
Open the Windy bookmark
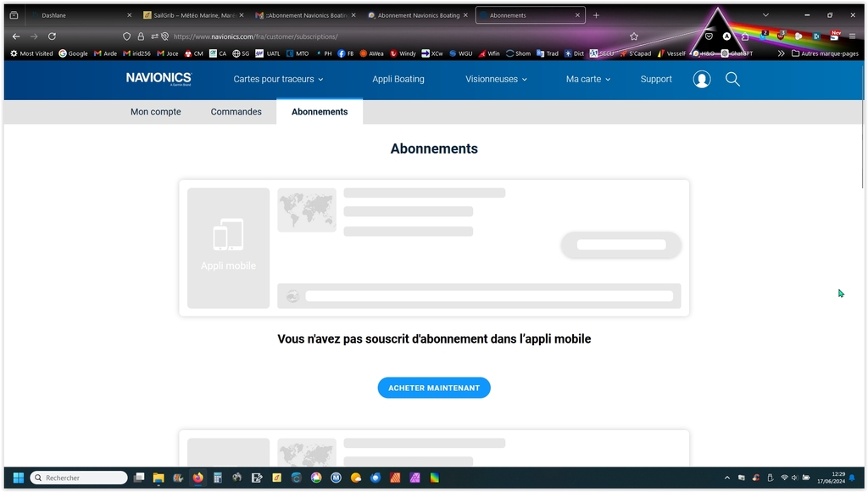[x=403, y=53]
